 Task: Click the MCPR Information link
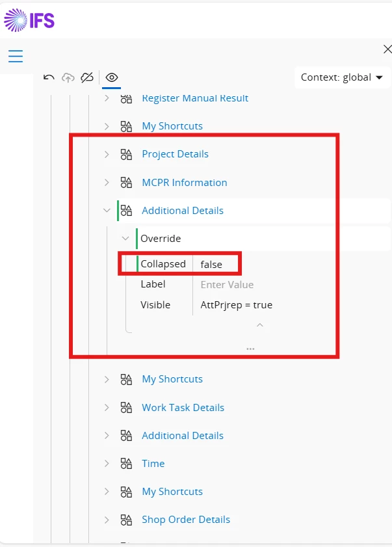click(x=185, y=183)
